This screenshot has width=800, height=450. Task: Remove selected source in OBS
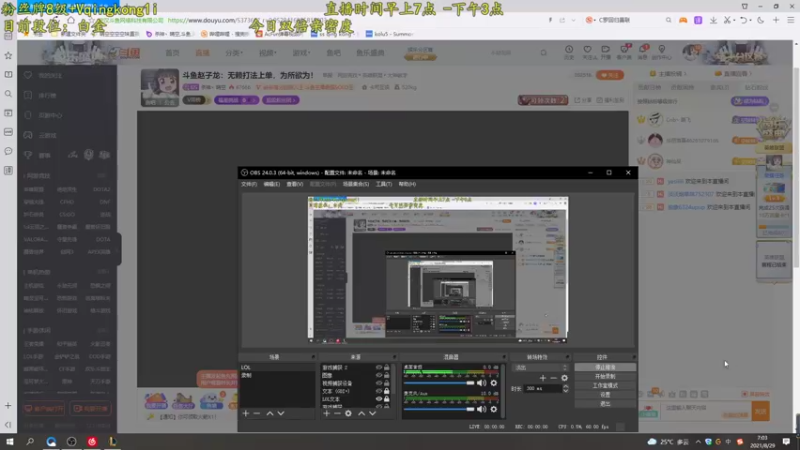pos(337,413)
